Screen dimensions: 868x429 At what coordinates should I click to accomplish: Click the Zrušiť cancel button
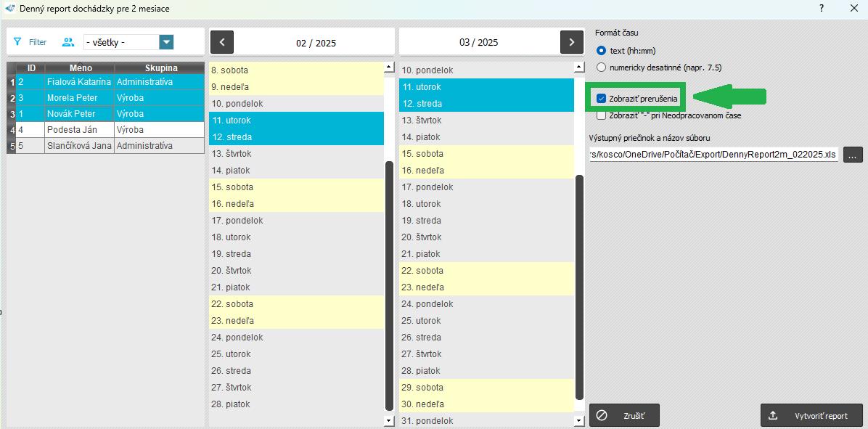(624, 416)
